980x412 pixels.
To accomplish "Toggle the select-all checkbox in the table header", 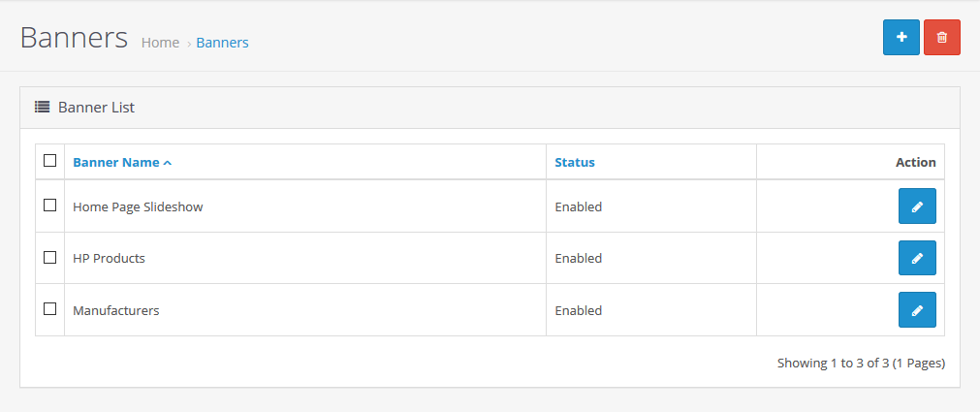I will pos(50,161).
